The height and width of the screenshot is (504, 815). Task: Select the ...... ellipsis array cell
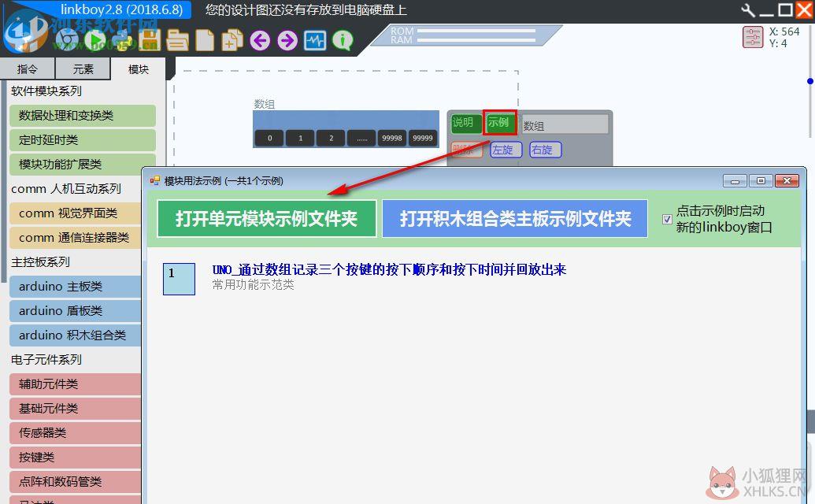(x=361, y=138)
